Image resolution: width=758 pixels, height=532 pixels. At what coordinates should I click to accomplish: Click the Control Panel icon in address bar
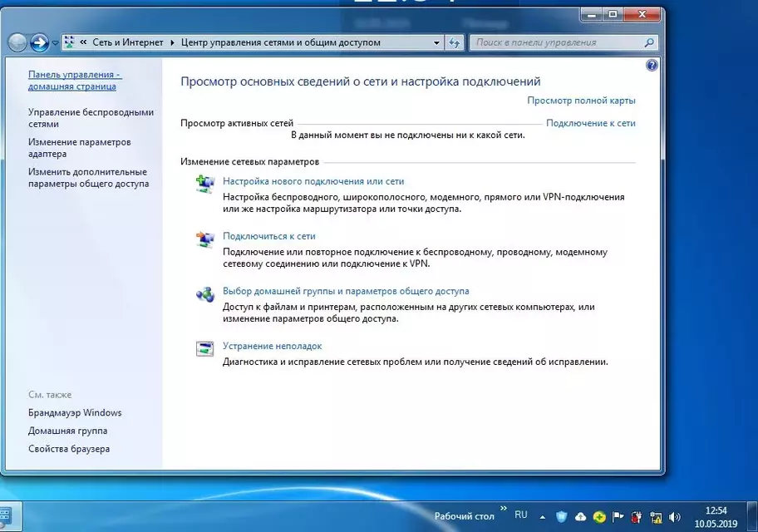click(x=69, y=42)
